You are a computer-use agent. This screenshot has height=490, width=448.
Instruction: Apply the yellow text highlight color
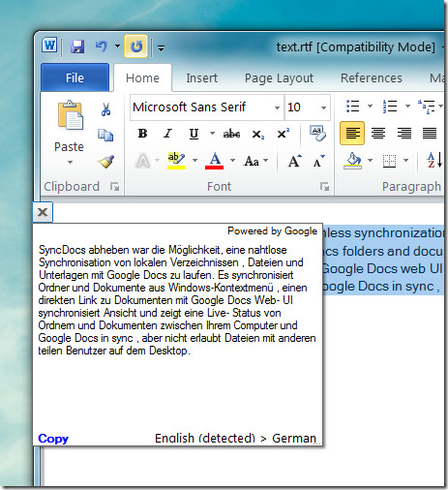pos(176,161)
